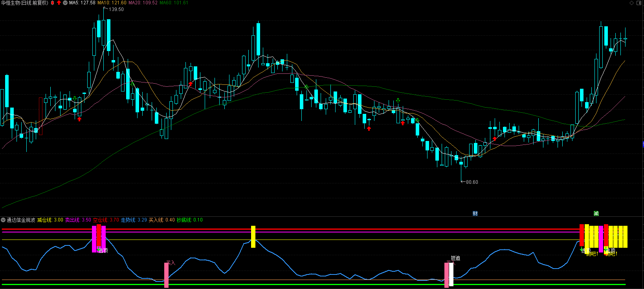Click the 华恒生物(日线.前复权) chart title
This screenshot has height=289, width=644.
point(24,3)
